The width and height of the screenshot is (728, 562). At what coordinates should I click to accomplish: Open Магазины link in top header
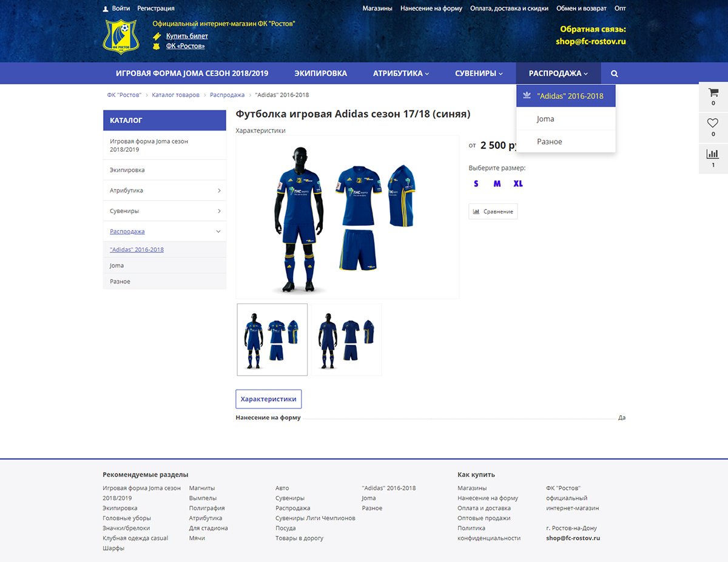[x=377, y=8]
